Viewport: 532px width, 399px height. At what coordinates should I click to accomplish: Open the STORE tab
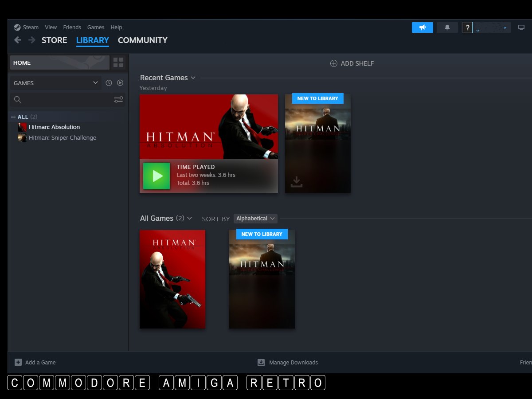pyautogui.click(x=54, y=40)
